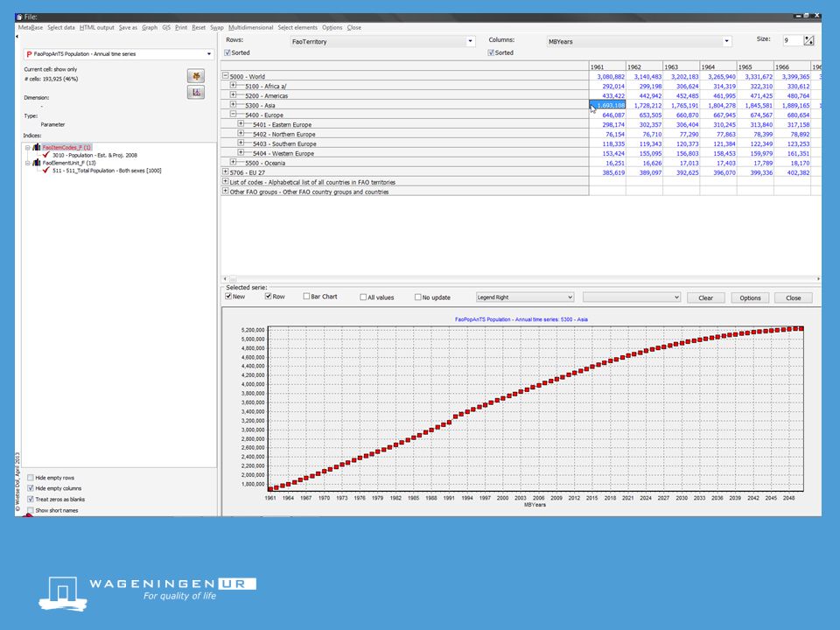Uncheck the New series checkbox
This screenshot has width=840, height=630.
(228, 297)
